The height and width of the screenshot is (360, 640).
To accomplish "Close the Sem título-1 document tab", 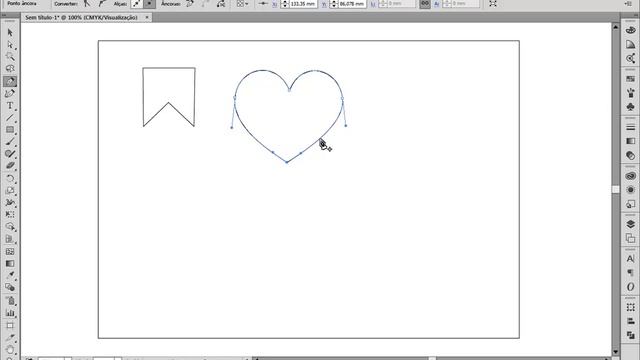I will 147,18.
